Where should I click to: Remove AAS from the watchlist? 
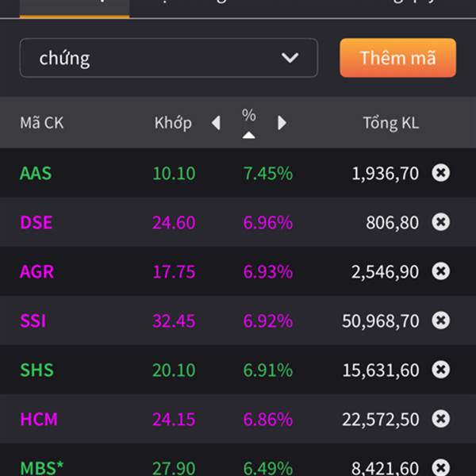tap(440, 173)
